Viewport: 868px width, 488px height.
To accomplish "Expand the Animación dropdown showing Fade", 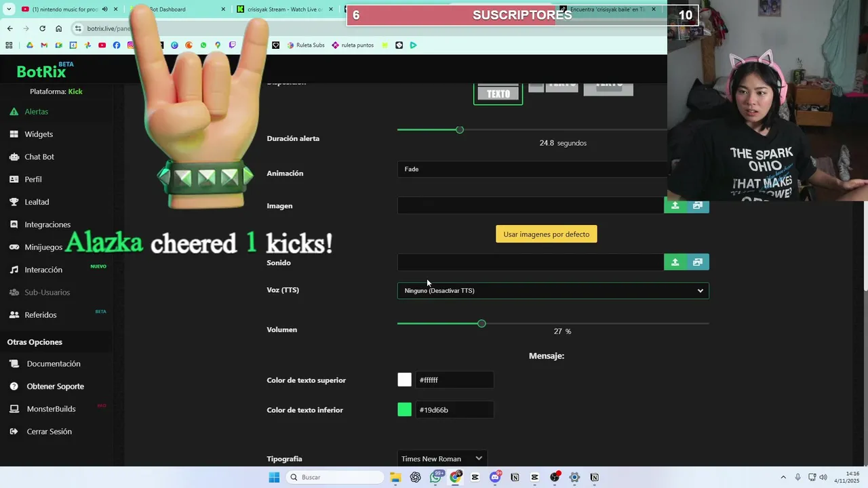I will (532, 169).
